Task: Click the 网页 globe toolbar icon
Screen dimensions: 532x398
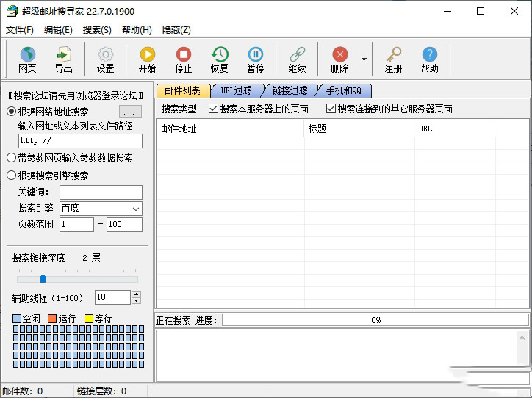Action: point(27,55)
